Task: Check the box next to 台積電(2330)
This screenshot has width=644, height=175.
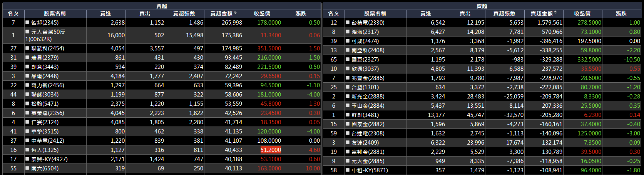Action: coord(348,22)
